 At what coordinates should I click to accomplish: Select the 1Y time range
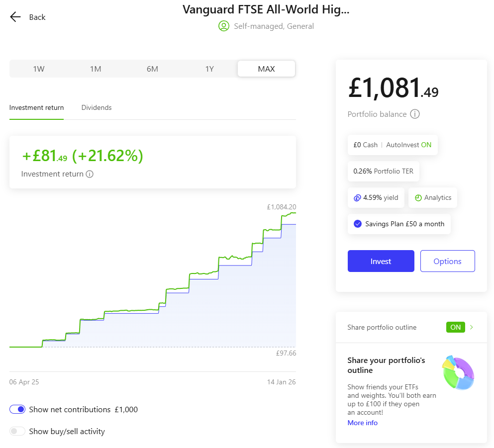(209, 69)
